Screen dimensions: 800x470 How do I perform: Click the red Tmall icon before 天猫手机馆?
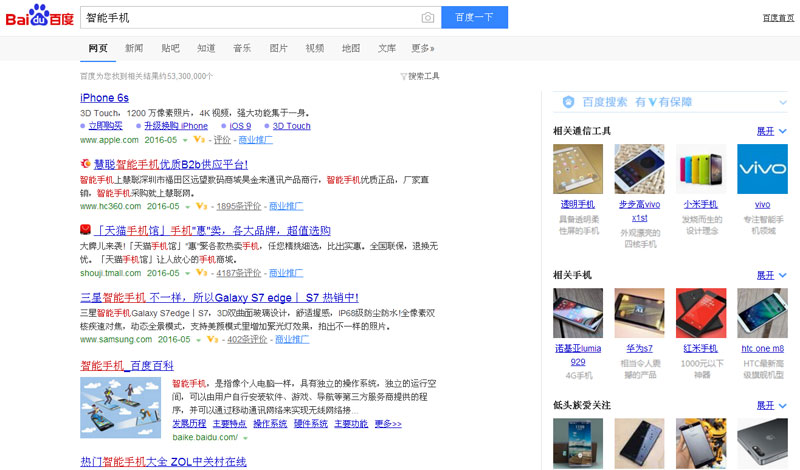pyautogui.click(x=86, y=231)
